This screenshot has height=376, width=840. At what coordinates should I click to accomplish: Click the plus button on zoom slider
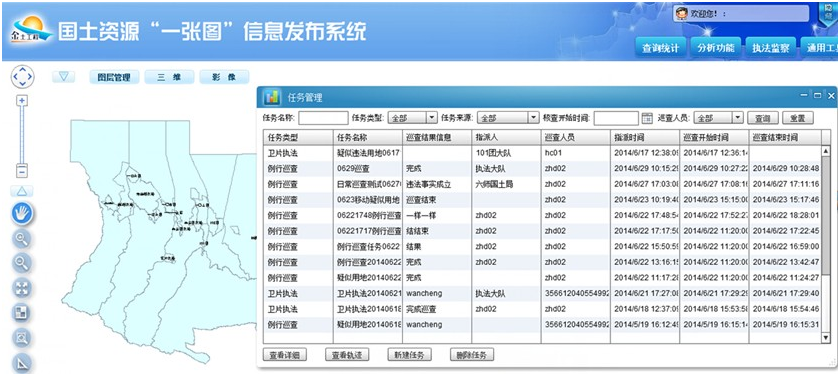(x=21, y=100)
